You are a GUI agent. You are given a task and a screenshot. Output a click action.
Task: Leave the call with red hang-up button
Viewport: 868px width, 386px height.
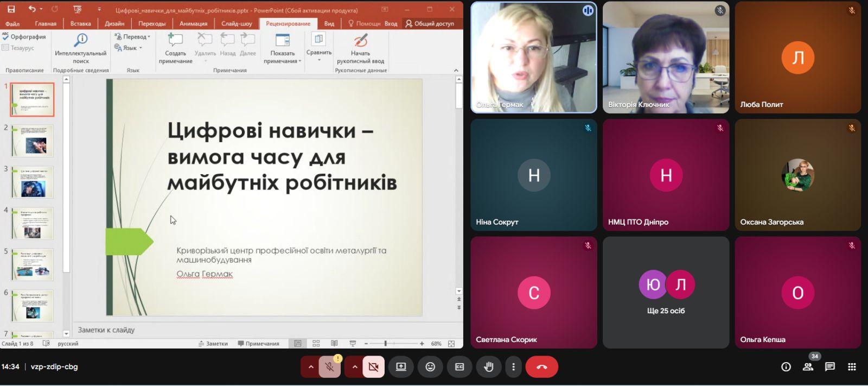click(x=541, y=367)
